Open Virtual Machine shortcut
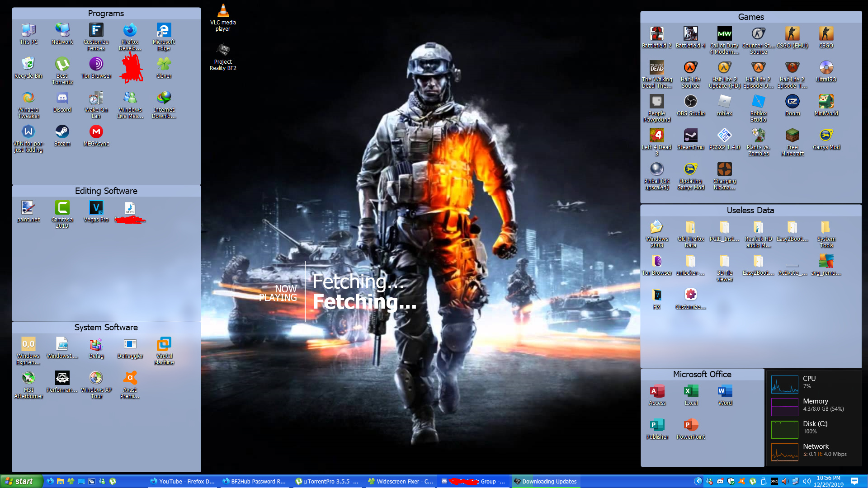Viewport: 868px width, 488px height. point(164,351)
